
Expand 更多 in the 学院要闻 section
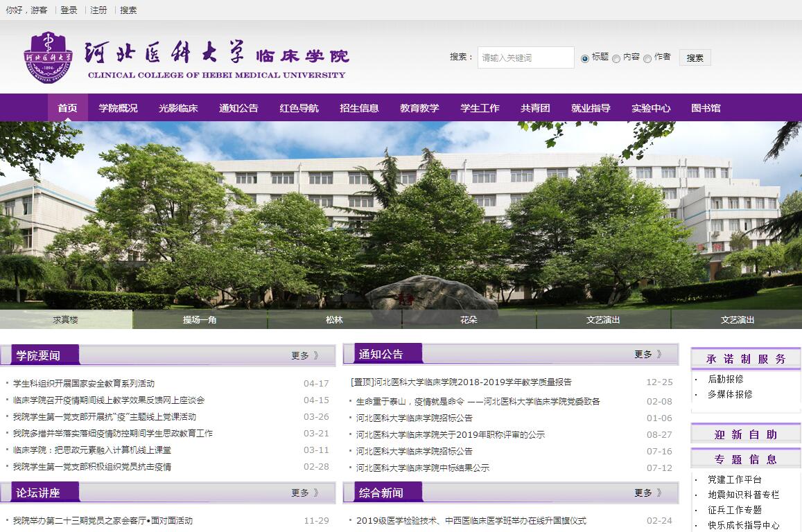point(304,355)
